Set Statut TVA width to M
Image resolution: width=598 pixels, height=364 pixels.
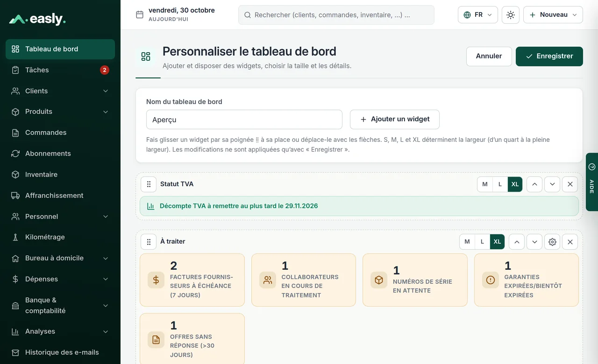pyautogui.click(x=485, y=184)
